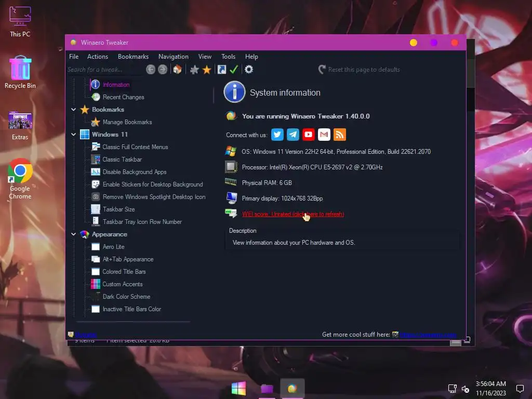Viewport: 532px width, 399px height.
Task: Open the File Explorer taskbar icon
Action: 267,389
